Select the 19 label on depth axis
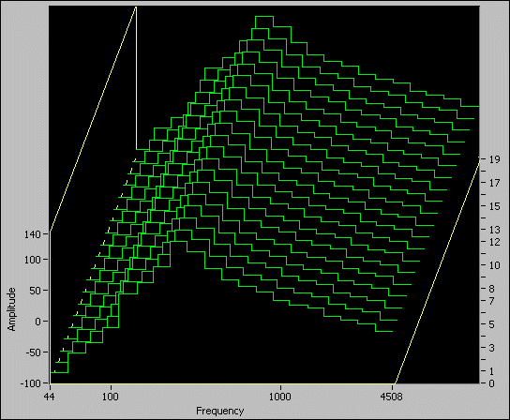The image size is (510, 420). click(x=494, y=159)
